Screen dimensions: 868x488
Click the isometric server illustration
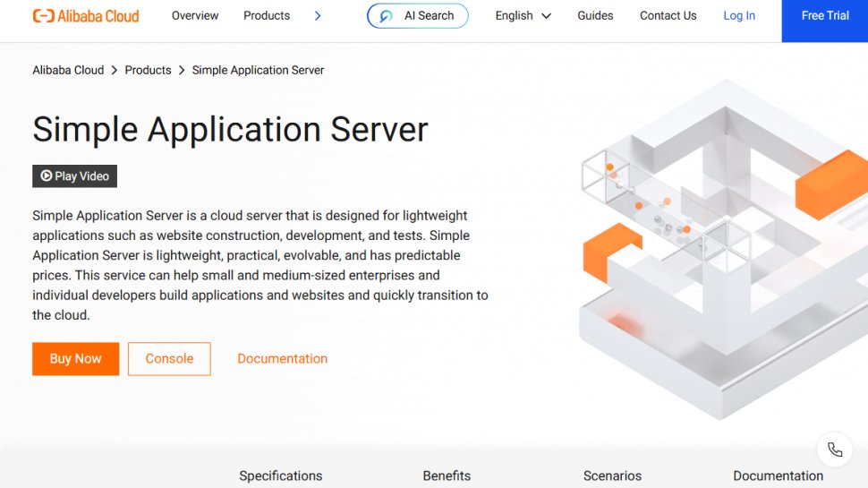pyautogui.click(x=722, y=249)
